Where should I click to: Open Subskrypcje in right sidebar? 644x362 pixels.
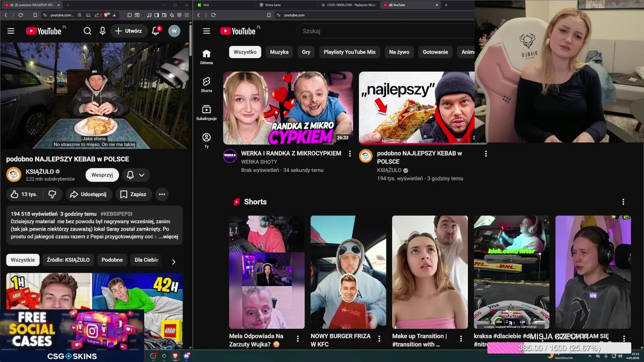pos(206,113)
